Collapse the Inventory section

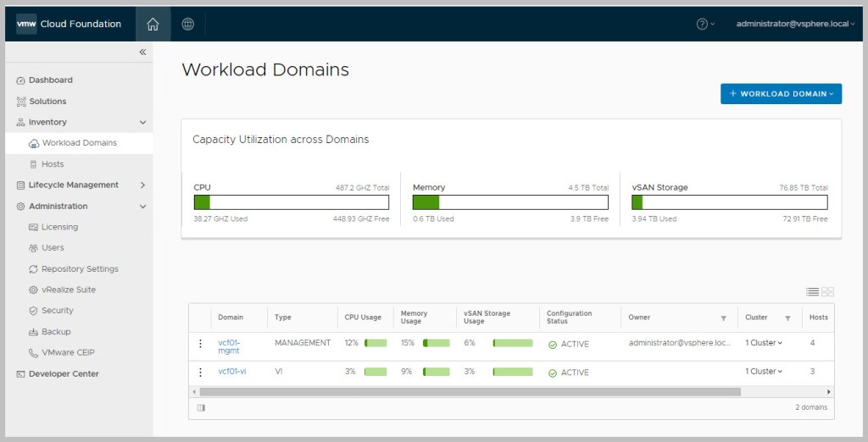pos(142,123)
